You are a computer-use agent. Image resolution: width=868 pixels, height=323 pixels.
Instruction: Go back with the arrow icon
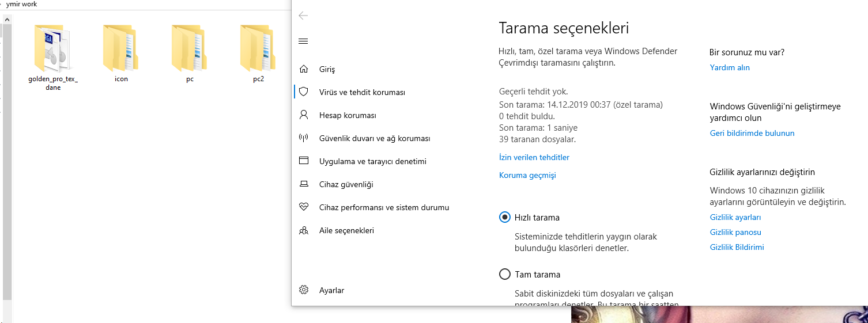coord(303,16)
